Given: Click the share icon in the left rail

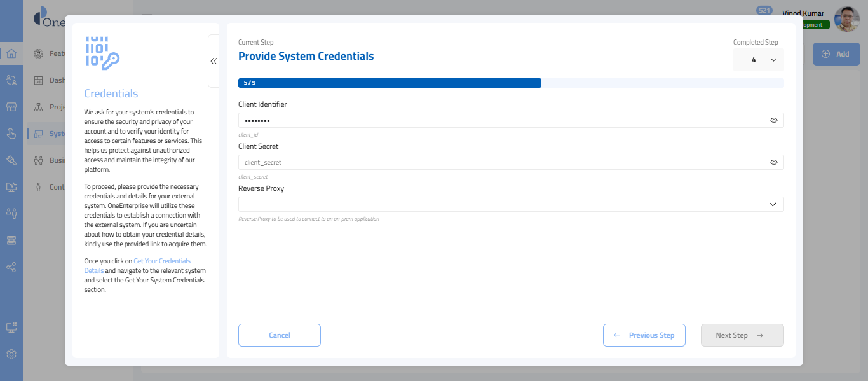Looking at the screenshot, I should point(11,267).
